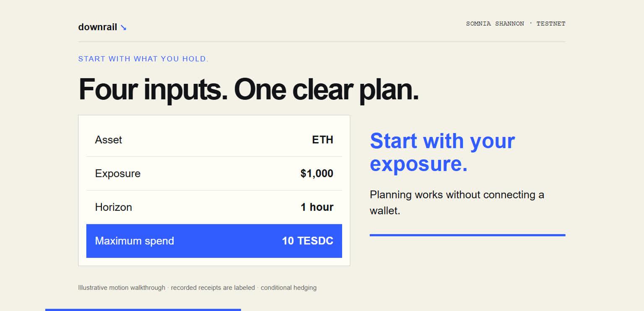Click the blue bar at page bottom
Viewport: 644px width, 311px height.
point(143,310)
